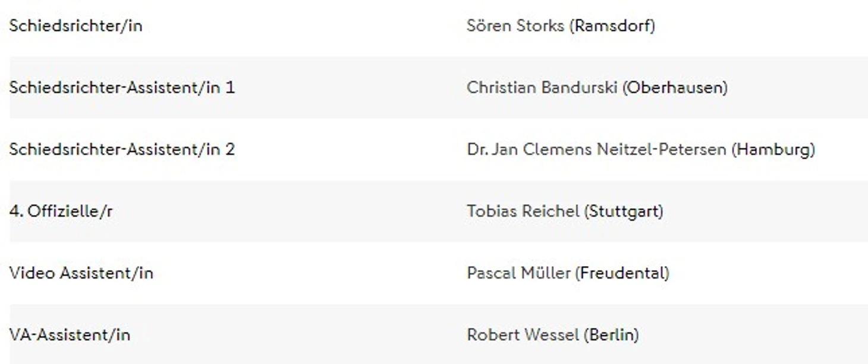The image size is (868, 364).
Task: Click Tobias Reichel (Stuttgart)
Action: point(565,211)
